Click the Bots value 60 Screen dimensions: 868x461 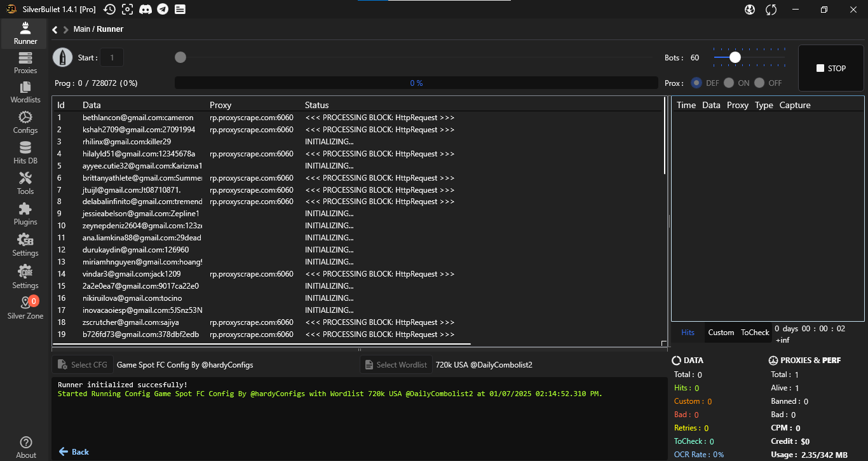pyautogui.click(x=695, y=58)
